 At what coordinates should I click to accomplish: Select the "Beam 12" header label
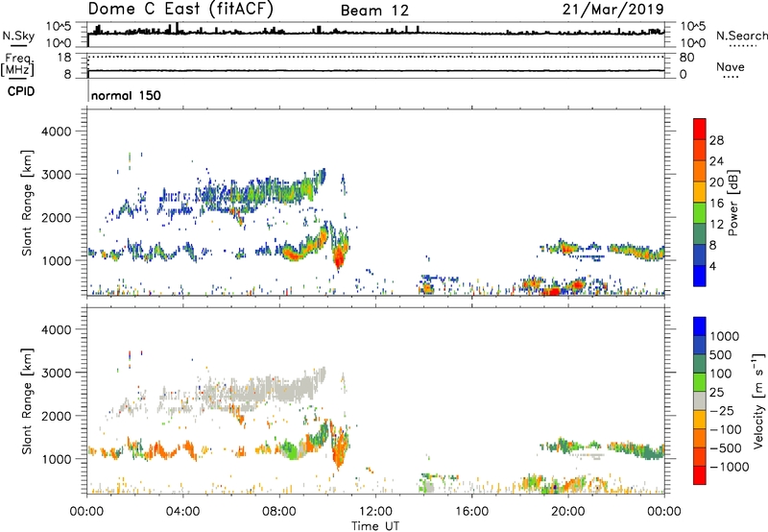click(x=374, y=11)
